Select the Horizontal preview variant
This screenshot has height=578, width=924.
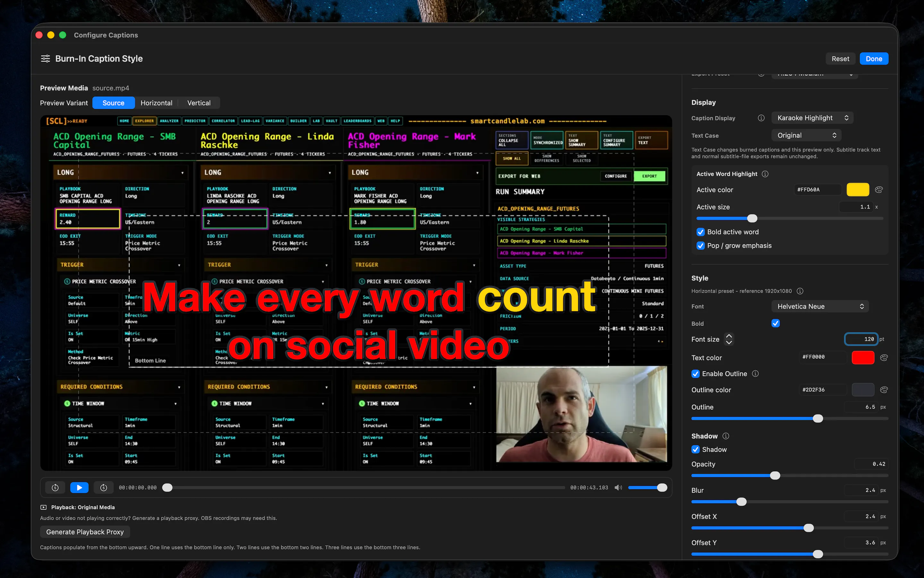(157, 103)
